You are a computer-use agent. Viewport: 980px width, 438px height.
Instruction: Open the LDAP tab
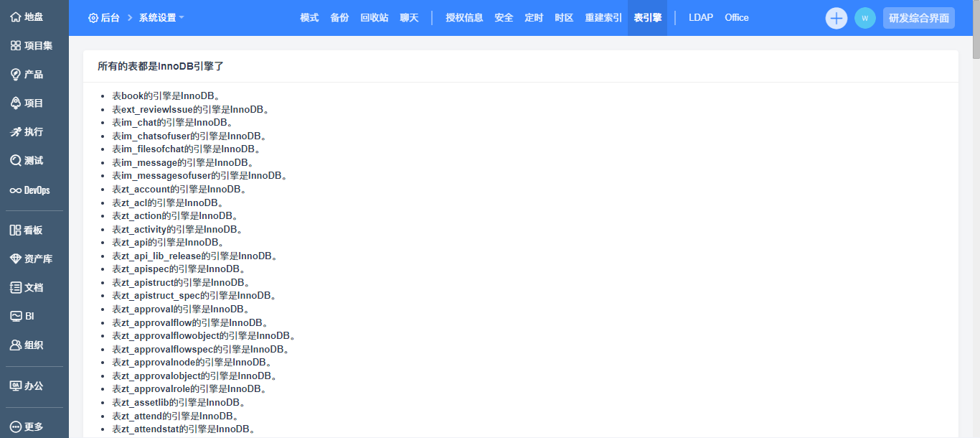click(701, 18)
